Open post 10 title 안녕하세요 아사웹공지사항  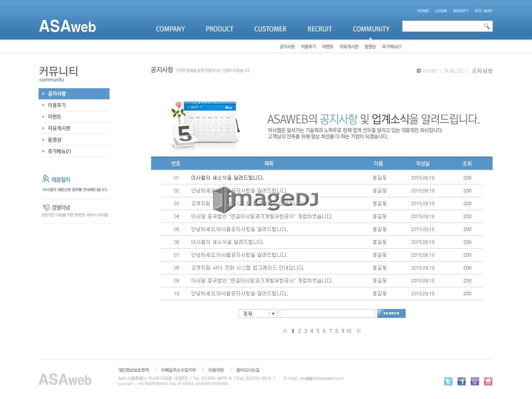[239, 293]
